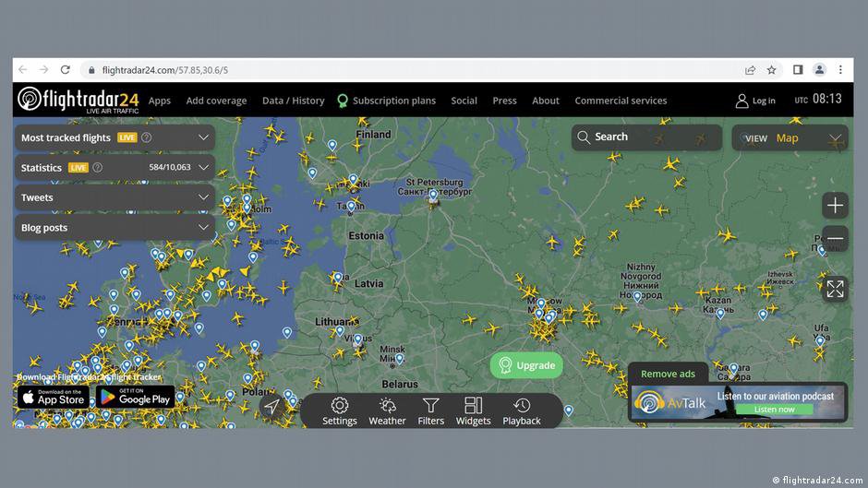The height and width of the screenshot is (488, 868).
Task: Click into the flight Search field
Action: pyautogui.click(x=646, y=137)
